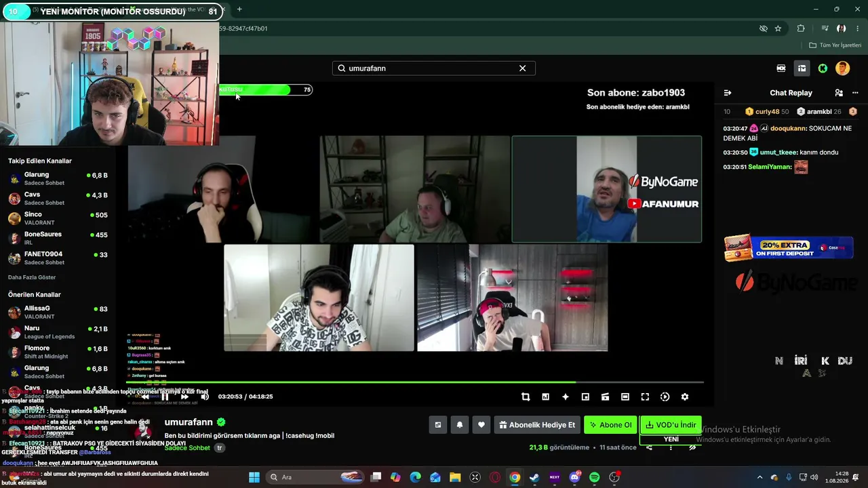Show hidden system tray icons

tap(759, 478)
